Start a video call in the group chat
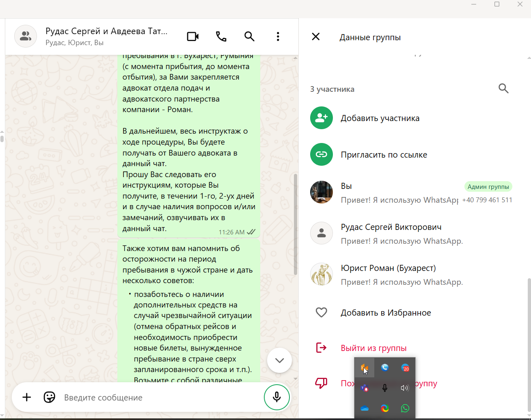 [x=193, y=37]
